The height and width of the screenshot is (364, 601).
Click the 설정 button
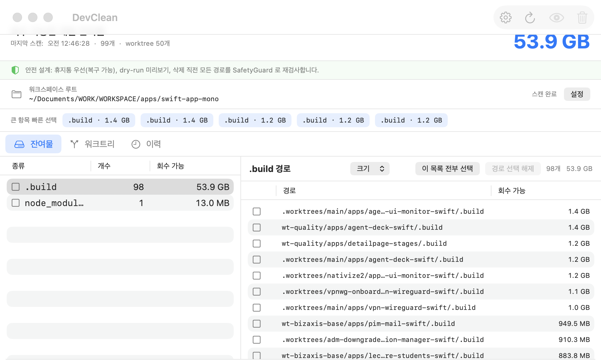(x=577, y=94)
